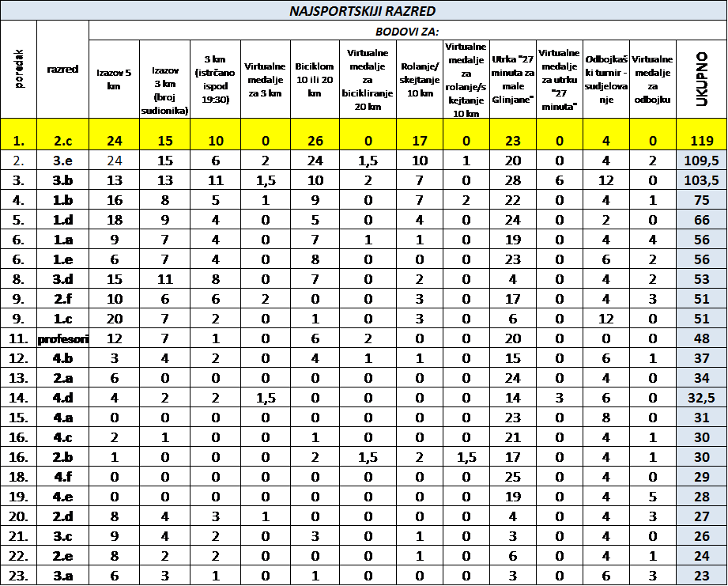
Task: Select total cell with value 48
Action: pyautogui.click(x=702, y=338)
